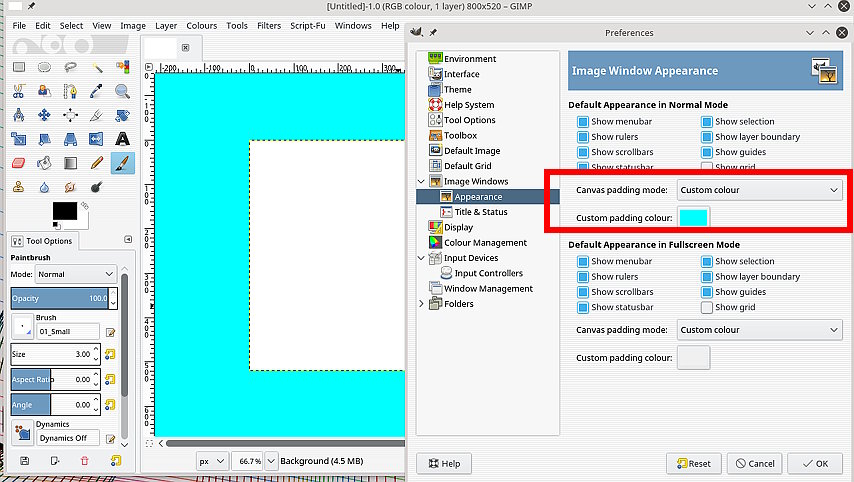The width and height of the screenshot is (854, 482).
Task: Open the zoom level dropdown arrow beside 66.7%
Action: [x=271, y=461]
